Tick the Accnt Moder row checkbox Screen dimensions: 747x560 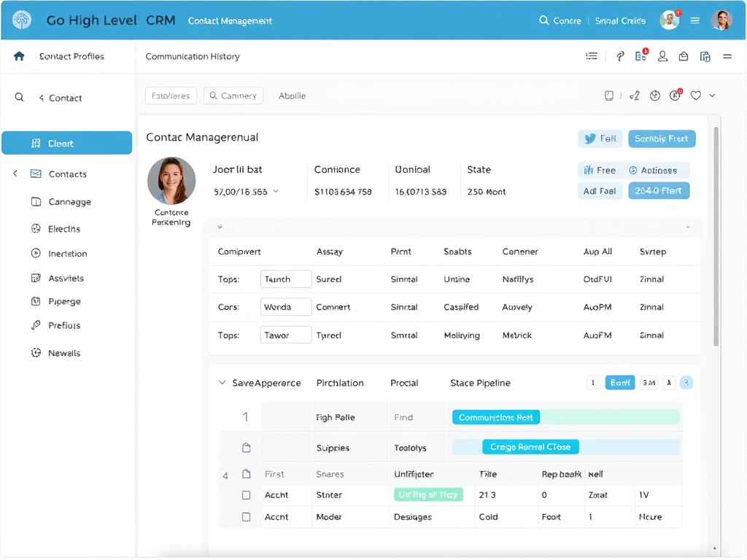247,517
